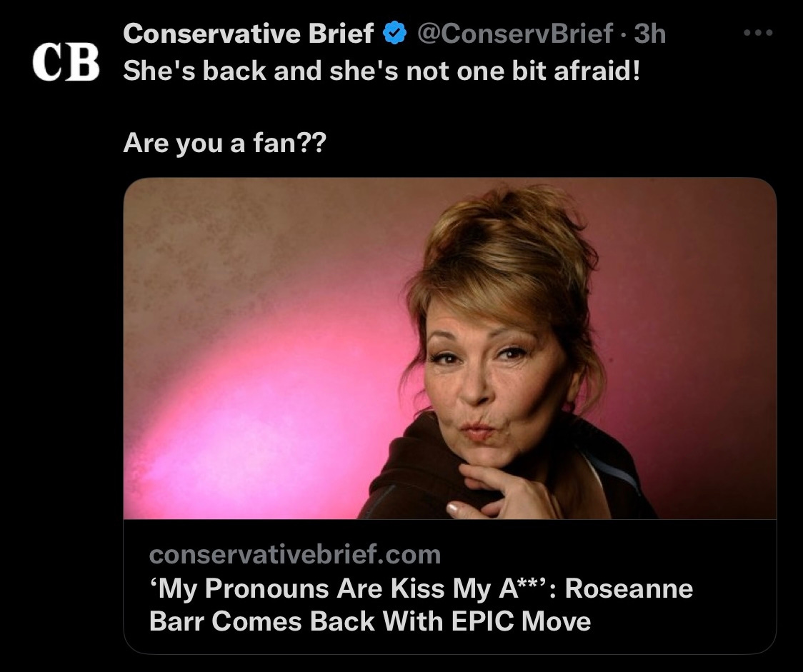Select the text "She's back and she's not one bit afraid!"
The width and height of the screenshot is (803, 672).
point(381,70)
